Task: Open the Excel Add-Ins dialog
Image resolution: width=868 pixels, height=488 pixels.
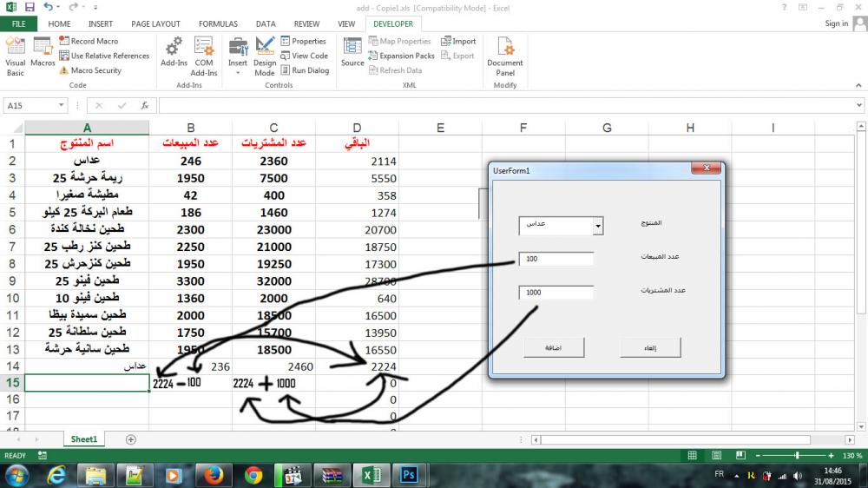Action: point(174,53)
